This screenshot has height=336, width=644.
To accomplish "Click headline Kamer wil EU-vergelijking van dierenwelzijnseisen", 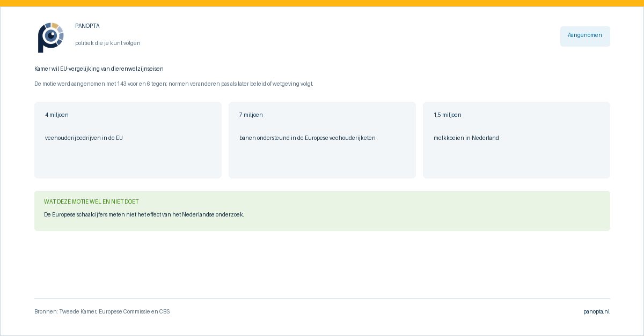I will pyautogui.click(x=99, y=69).
